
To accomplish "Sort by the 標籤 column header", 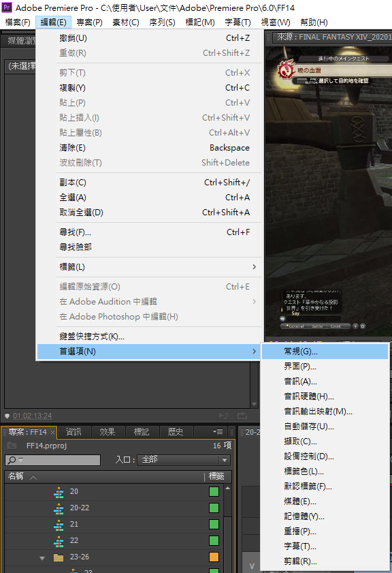I will (216, 476).
